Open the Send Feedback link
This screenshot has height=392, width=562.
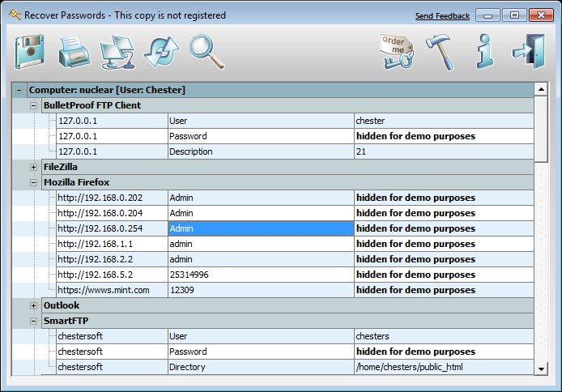click(442, 15)
